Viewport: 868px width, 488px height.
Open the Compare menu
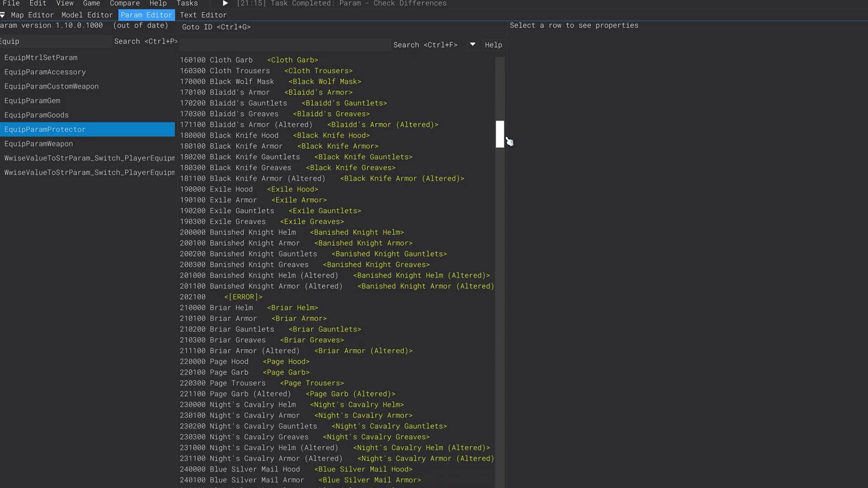pos(124,4)
